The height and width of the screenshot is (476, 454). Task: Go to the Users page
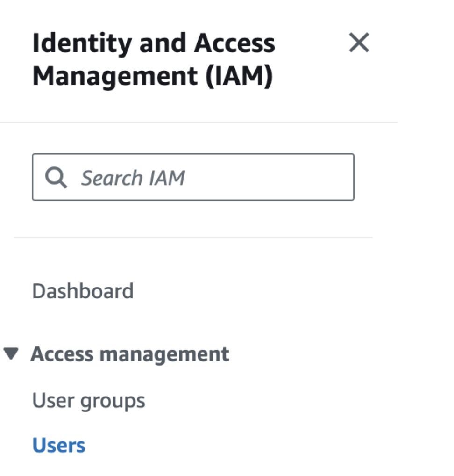(x=59, y=445)
